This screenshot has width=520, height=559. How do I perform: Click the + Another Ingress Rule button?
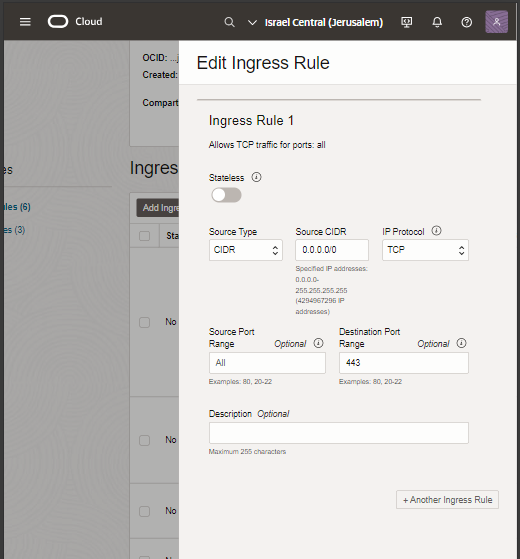click(x=447, y=500)
